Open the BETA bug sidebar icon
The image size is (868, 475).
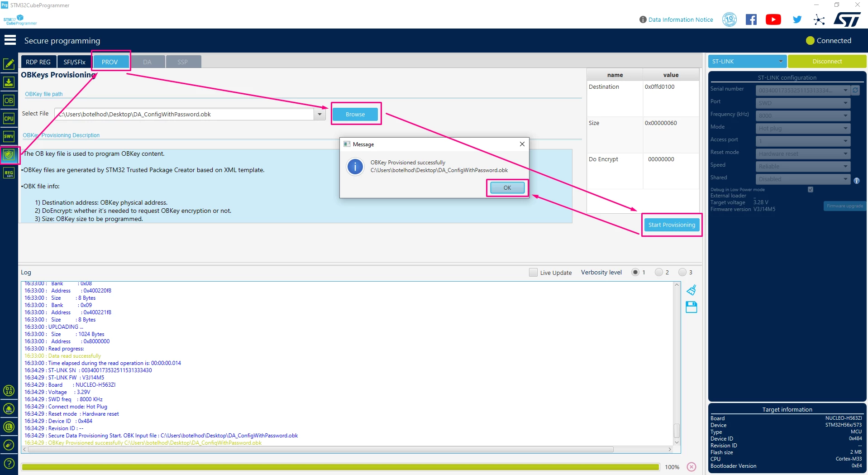[9, 408]
